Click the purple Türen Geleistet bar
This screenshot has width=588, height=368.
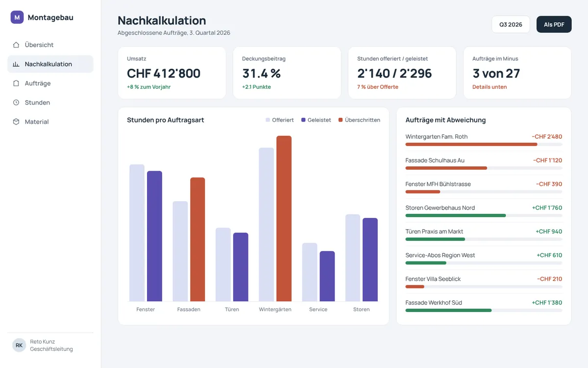coord(241,267)
